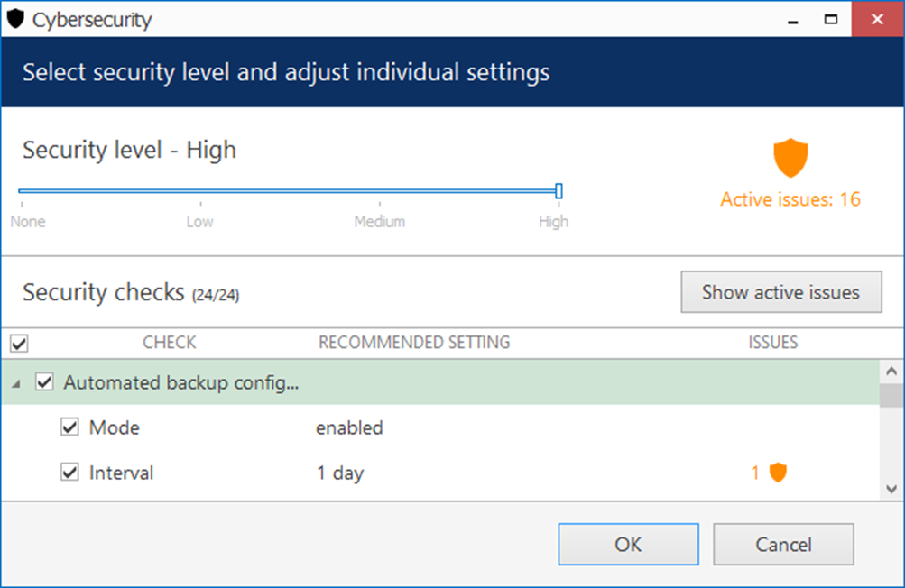Click the shield icon in Interval row
The height and width of the screenshot is (588, 905).
(x=777, y=472)
